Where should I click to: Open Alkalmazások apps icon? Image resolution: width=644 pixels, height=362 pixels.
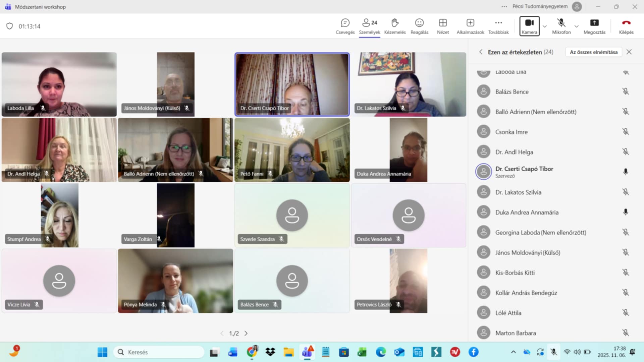click(470, 26)
